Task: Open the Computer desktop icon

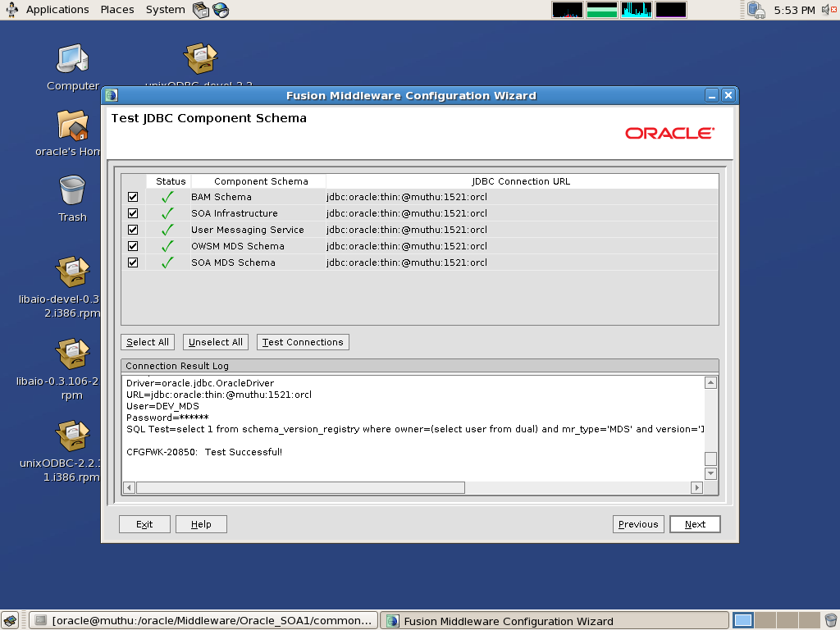Action: pyautogui.click(x=72, y=59)
